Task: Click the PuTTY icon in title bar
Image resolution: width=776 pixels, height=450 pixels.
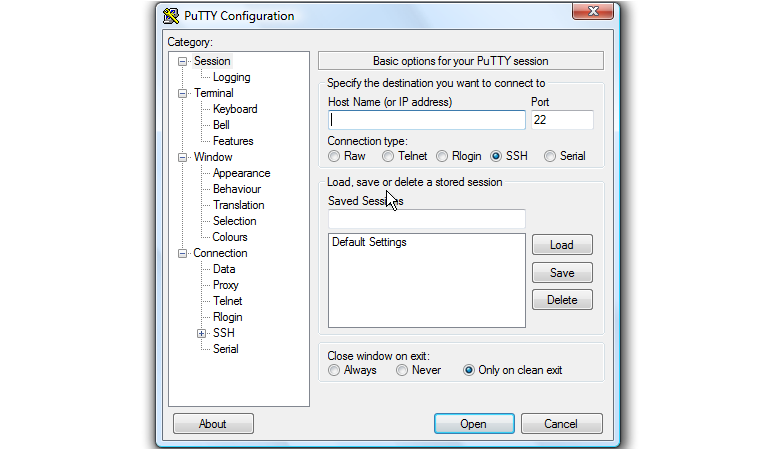Action: click(171, 15)
